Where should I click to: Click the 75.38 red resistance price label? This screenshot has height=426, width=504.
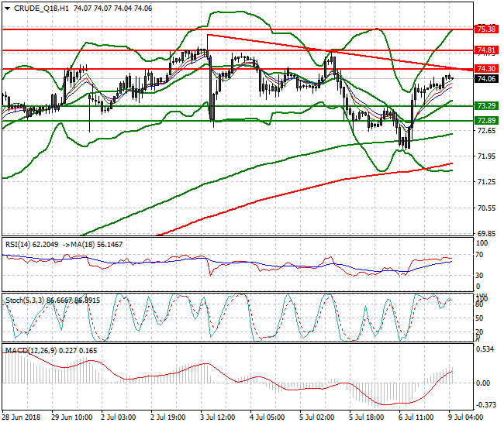(486, 29)
